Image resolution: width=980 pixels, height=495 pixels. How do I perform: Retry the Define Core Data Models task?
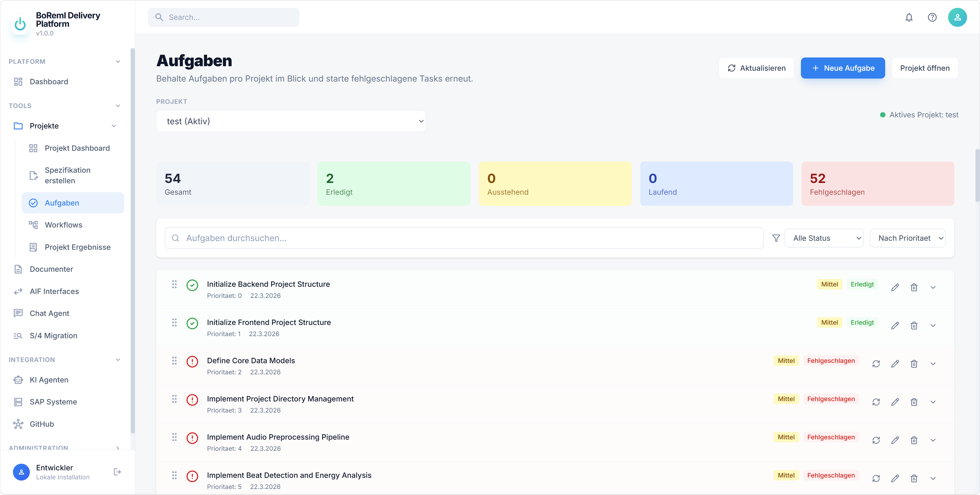(876, 364)
